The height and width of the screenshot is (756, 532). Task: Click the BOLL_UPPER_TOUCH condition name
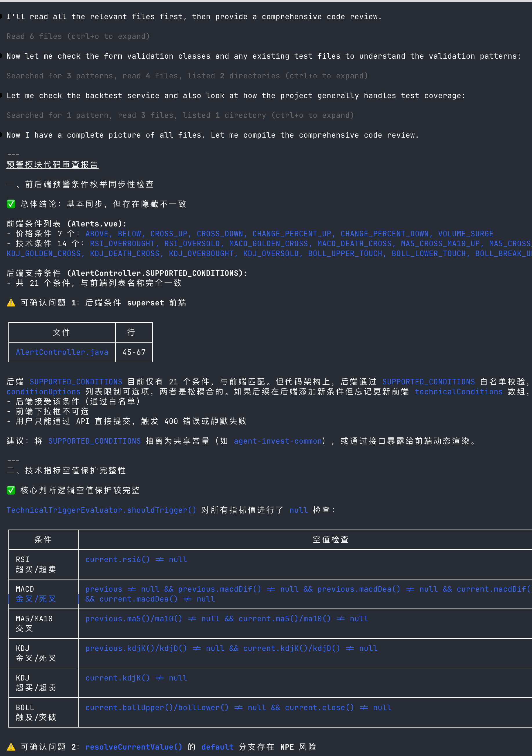pyautogui.click(x=345, y=253)
